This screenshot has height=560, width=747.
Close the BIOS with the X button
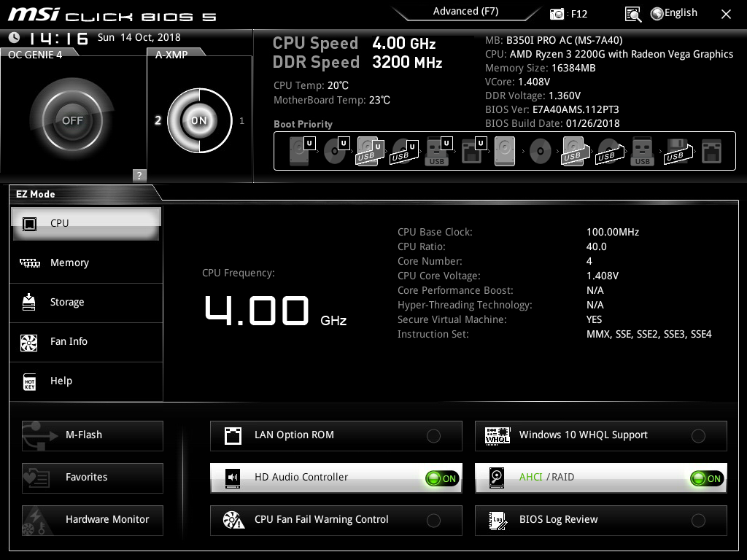(x=726, y=15)
